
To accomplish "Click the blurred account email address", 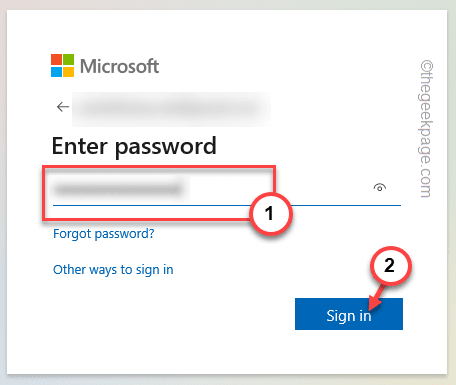I will (x=171, y=109).
